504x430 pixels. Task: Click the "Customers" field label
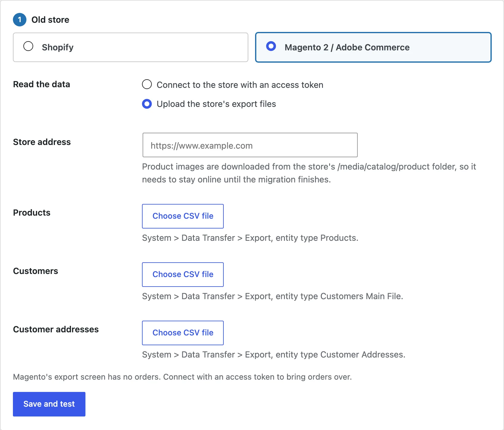click(x=35, y=271)
